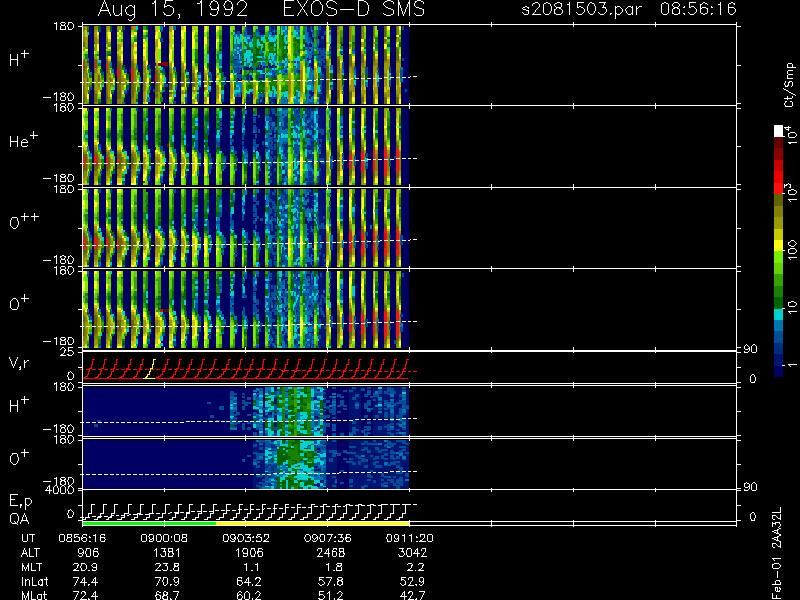Click the date title 'Aug 15, 1992'
The image size is (800, 600).
[173, 10]
